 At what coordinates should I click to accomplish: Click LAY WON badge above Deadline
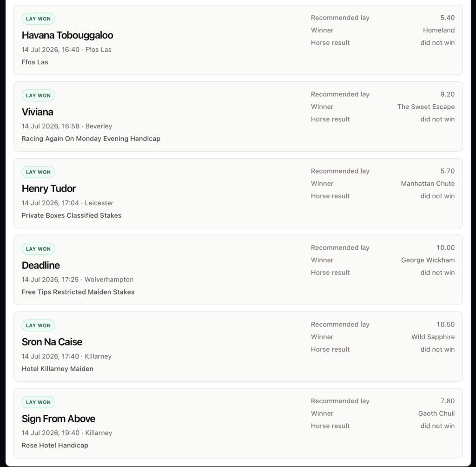click(38, 249)
